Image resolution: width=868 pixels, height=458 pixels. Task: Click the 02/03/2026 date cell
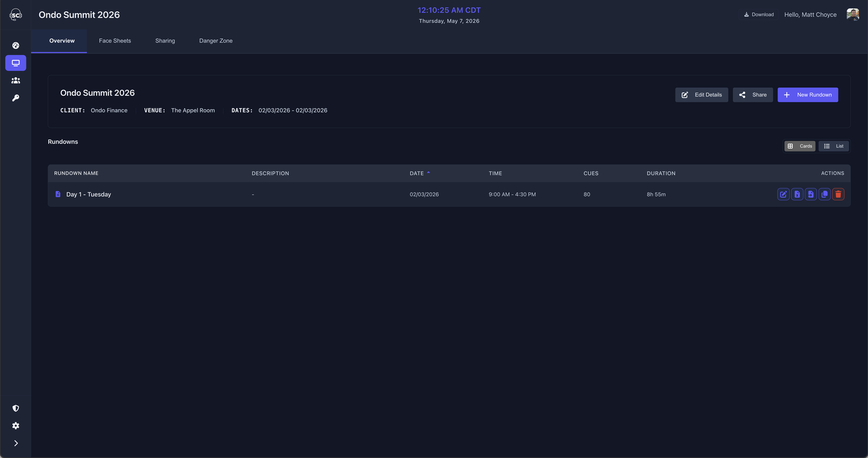point(424,194)
